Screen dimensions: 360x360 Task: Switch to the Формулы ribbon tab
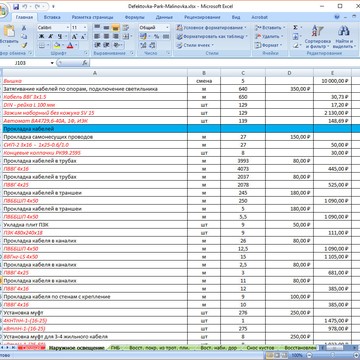pyautogui.click(x=134, y=17)
